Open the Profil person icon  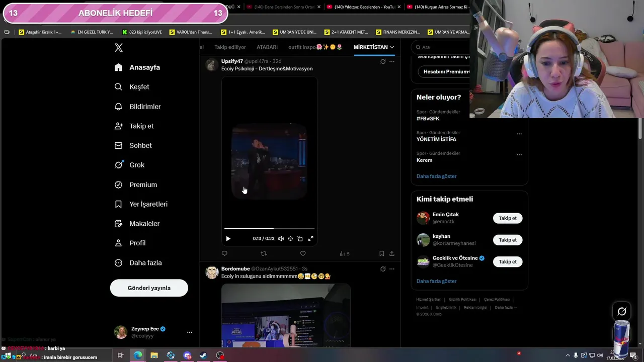tap(118, 243)
